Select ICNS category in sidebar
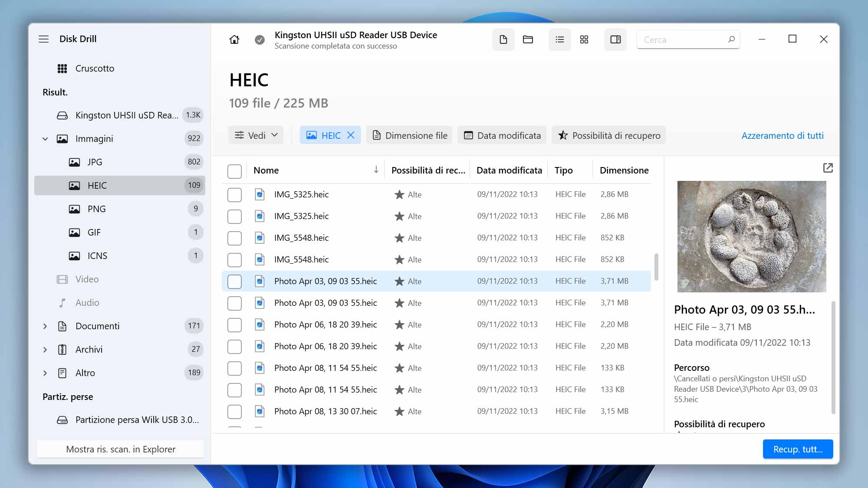Screen dimensions: 868x488 coord(120,256)
